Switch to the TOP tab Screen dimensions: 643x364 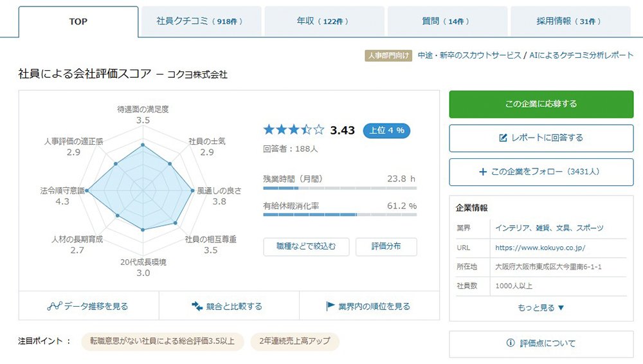point(78,22)
